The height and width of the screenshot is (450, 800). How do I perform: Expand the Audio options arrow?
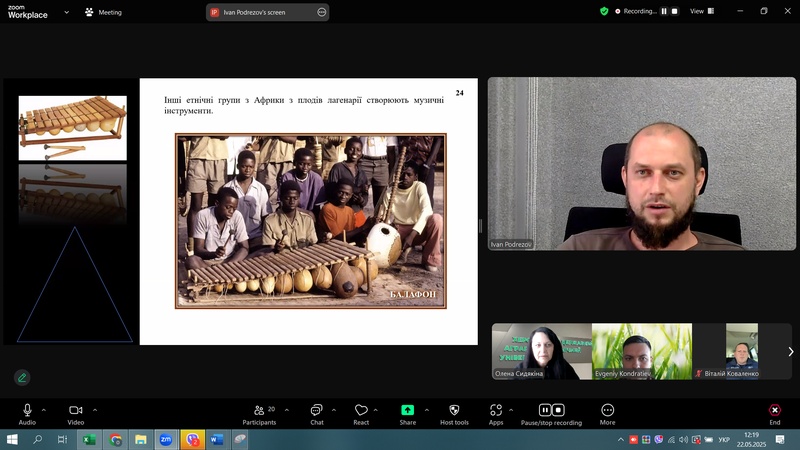[44, 410]
